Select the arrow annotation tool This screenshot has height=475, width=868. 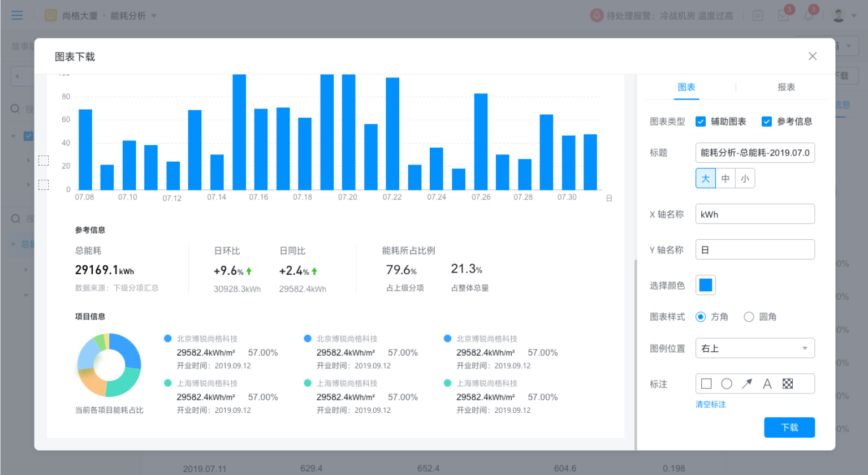click(747, 384)
